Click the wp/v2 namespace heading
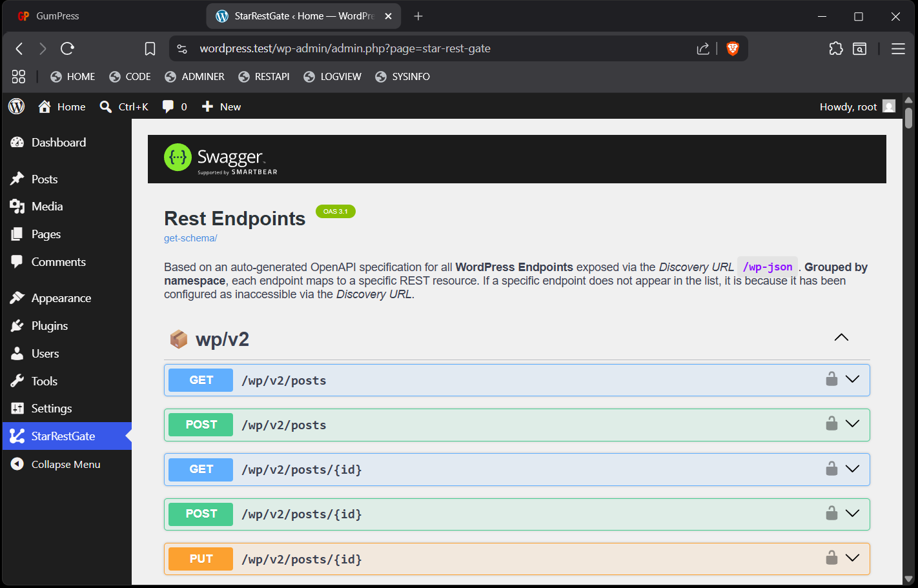 [x=222, y=340]
